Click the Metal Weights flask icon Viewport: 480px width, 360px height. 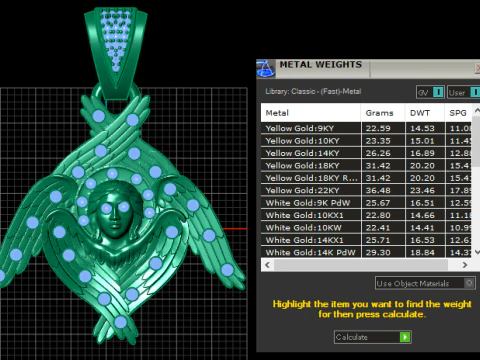(x=266, y=69)
